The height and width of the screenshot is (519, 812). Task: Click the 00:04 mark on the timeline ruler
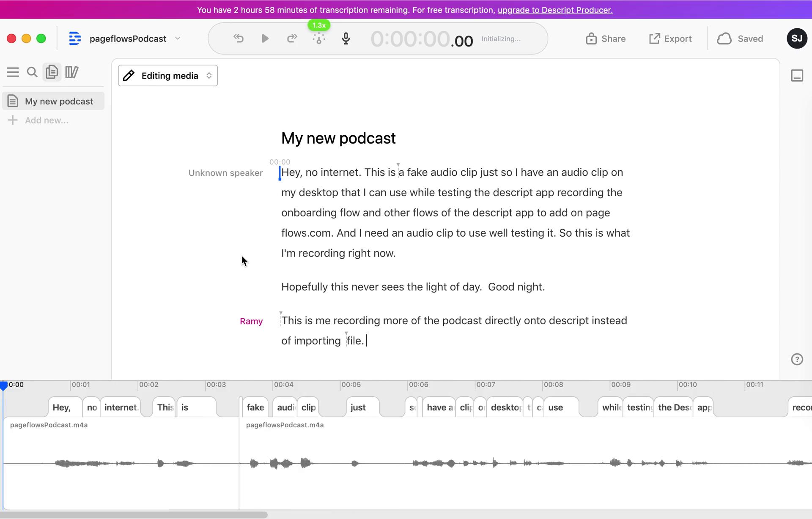(x=283, y=385)
